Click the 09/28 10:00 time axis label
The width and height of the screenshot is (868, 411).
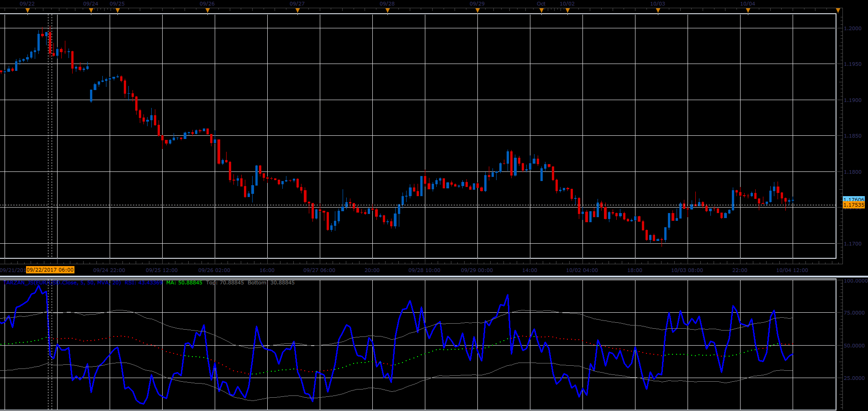pos(424,270)
